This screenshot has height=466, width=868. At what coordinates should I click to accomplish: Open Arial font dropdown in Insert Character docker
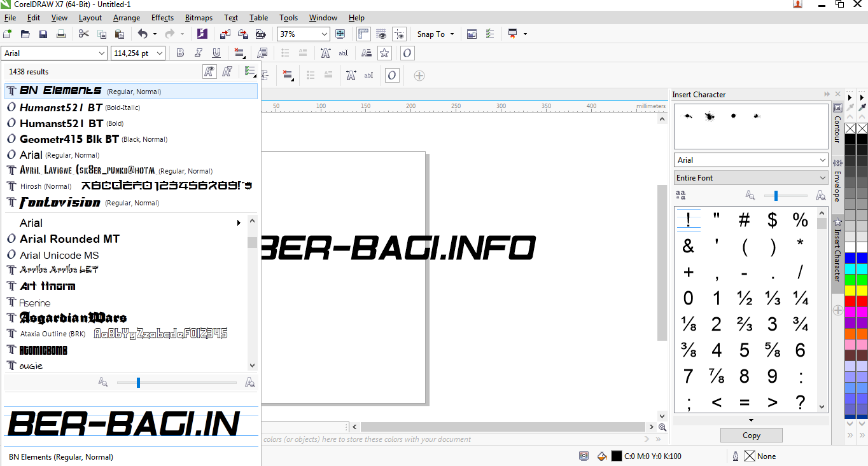click(823, 160)
